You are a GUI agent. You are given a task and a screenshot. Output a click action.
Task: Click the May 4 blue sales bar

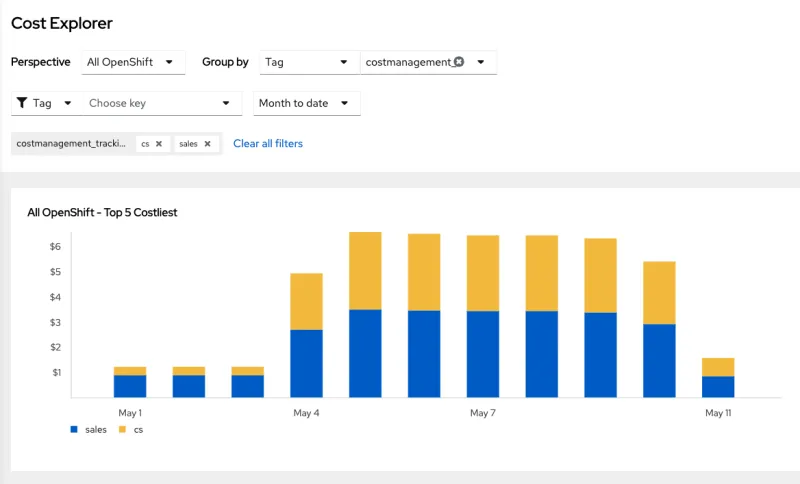(306, 363)
